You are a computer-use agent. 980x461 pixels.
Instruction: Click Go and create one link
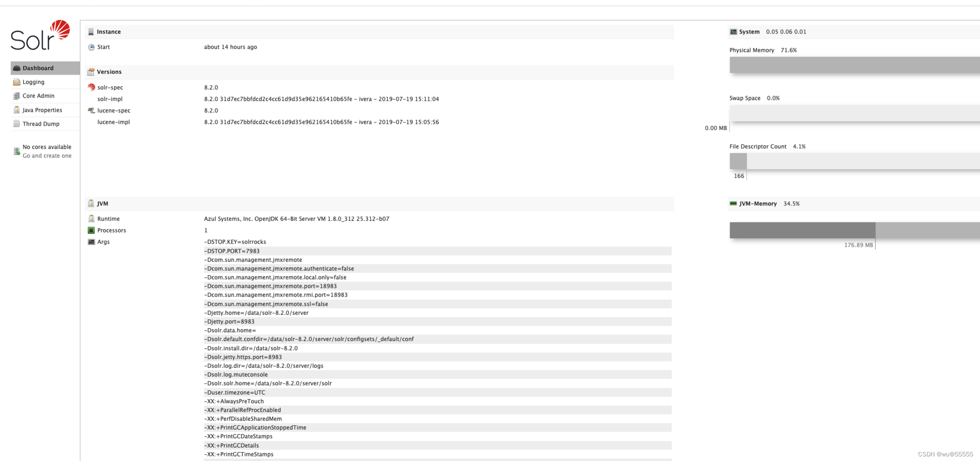pos(47,156)
